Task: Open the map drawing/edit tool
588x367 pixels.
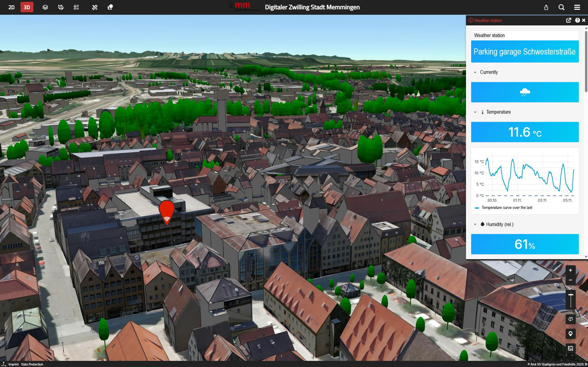Action: coord(61,7)
